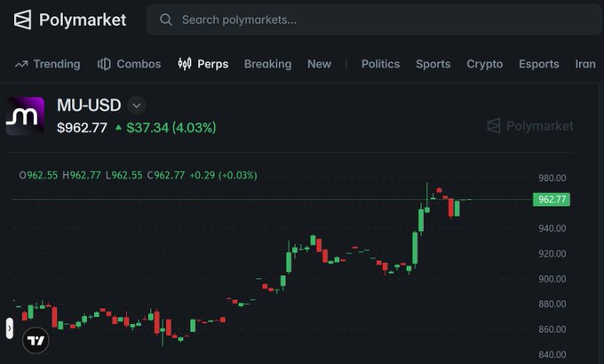Expand the chart side panel arrow

tap(10, 328)
